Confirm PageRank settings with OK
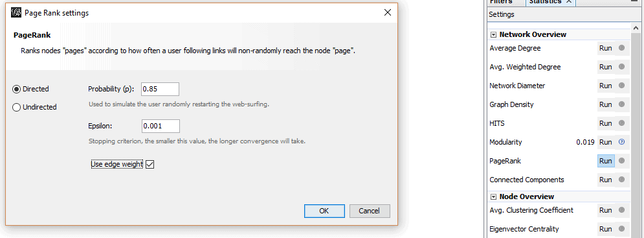The height and width of the screenshot is (238, 644). 324,211
